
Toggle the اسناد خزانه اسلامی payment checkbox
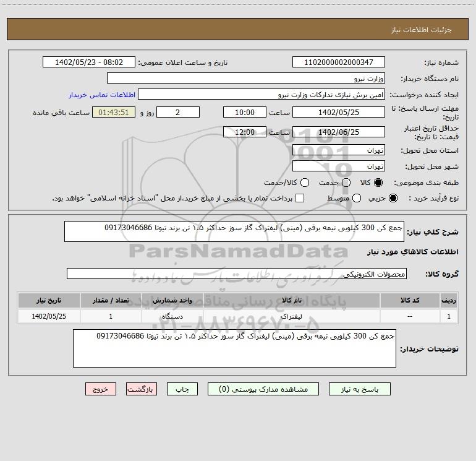(x=300, y=198)
